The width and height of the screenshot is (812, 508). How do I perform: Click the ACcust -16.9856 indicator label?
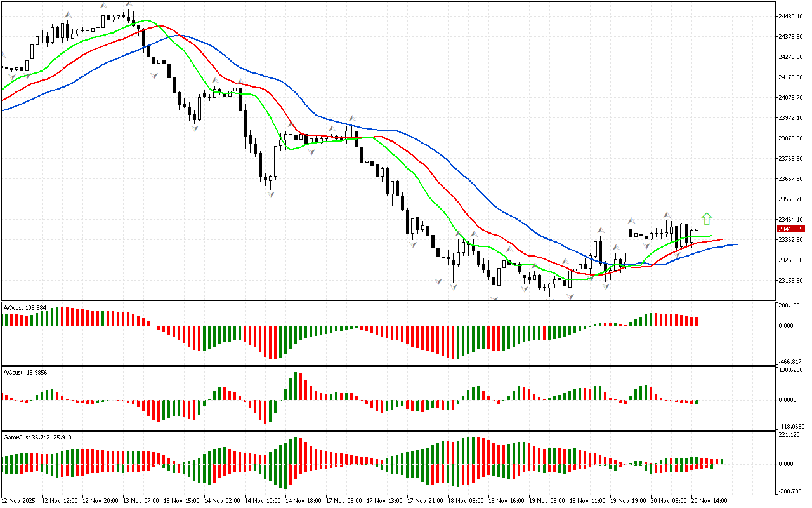coord(25,371)
